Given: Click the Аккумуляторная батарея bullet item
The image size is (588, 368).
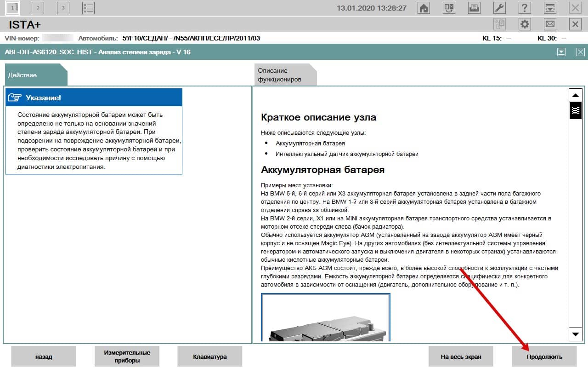Looking at the screenshot, I should click(310, 143).
